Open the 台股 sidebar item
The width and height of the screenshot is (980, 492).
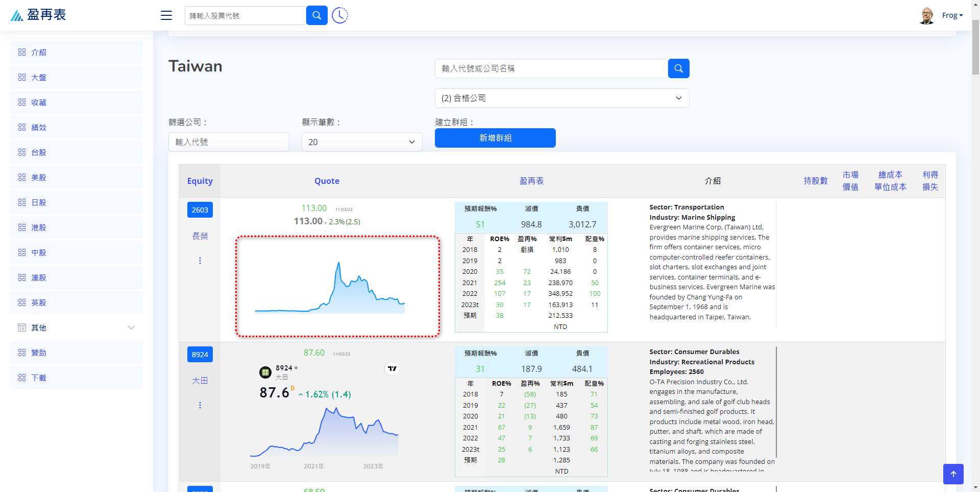tap(77, 152)
